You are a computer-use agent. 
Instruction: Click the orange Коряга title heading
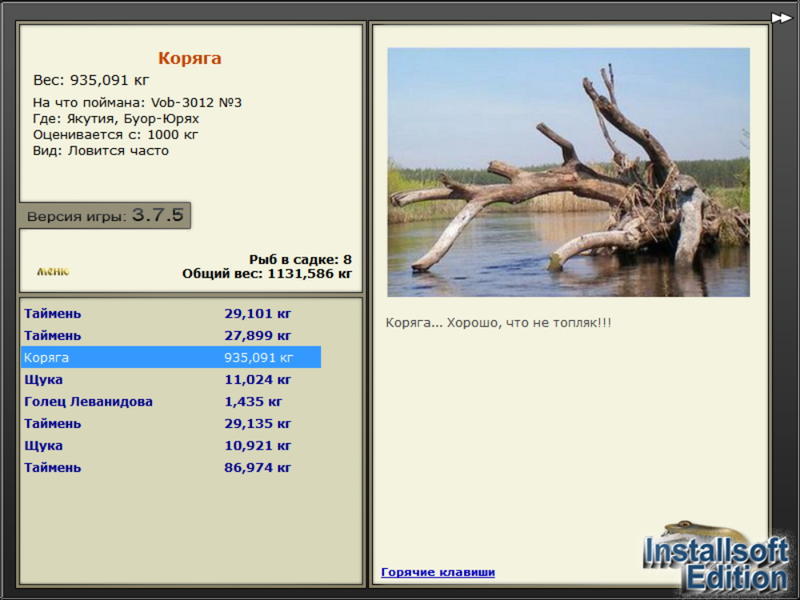(x=190, y=59)
